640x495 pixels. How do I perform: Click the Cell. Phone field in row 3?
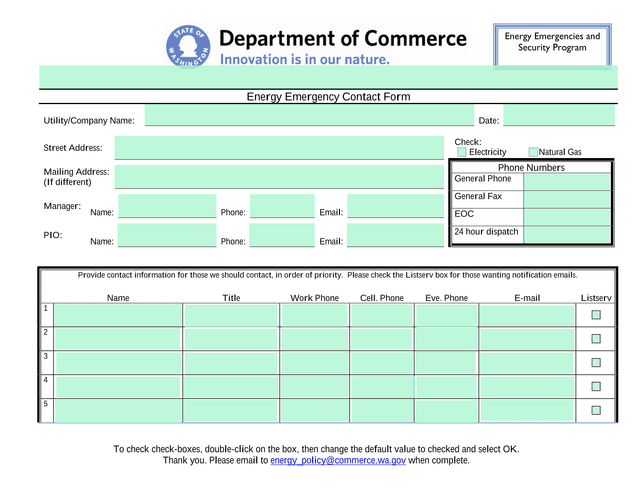pyautogui.click(x=382, y=363)
